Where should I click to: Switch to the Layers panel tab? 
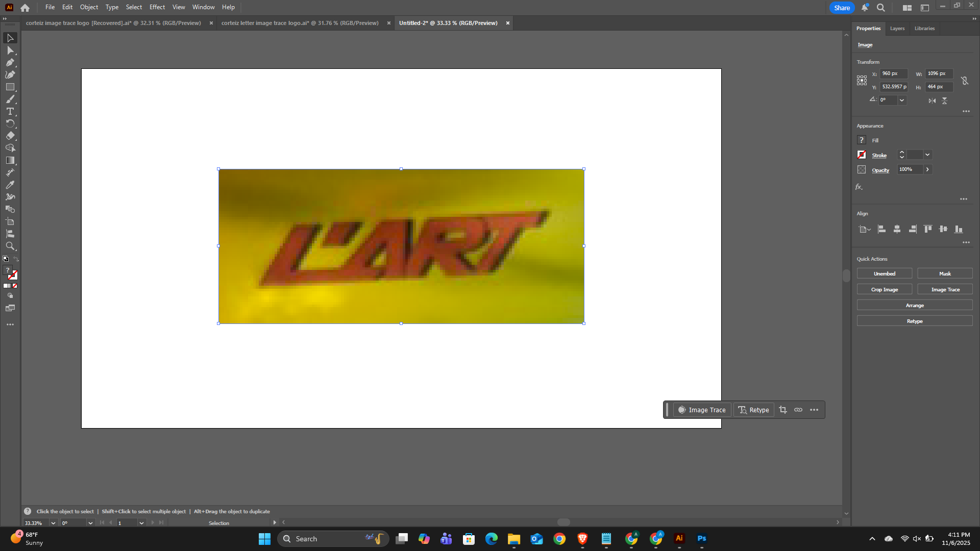tap(897, 29)
